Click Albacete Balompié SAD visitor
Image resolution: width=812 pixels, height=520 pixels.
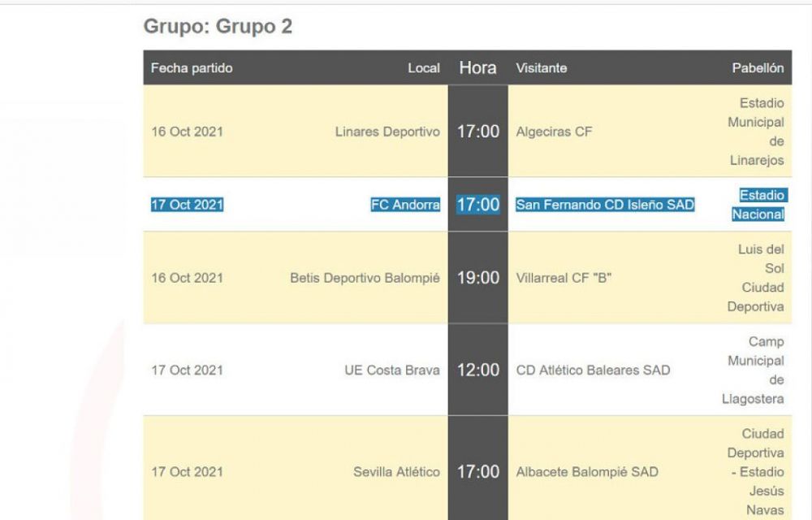[587, 471]
